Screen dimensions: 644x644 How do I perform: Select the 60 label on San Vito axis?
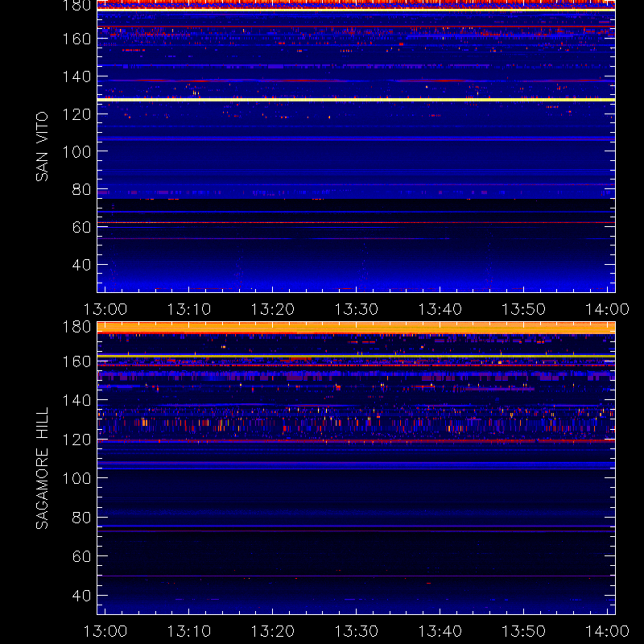[81, 227]
